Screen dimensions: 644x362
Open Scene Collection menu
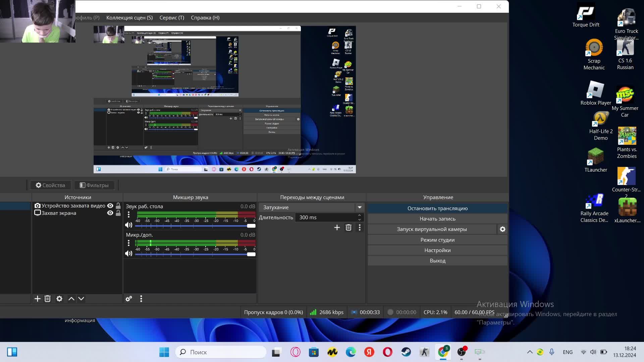[x=129, y=18]
